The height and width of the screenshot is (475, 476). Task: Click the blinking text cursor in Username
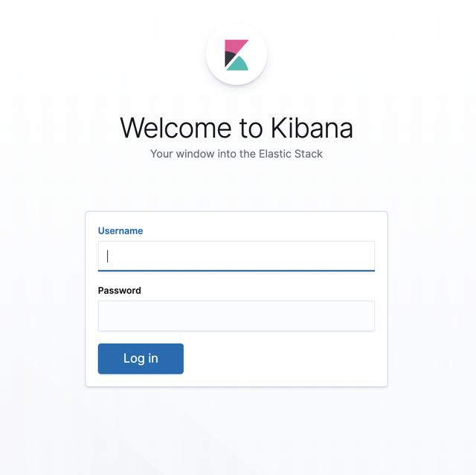[107, 256]
